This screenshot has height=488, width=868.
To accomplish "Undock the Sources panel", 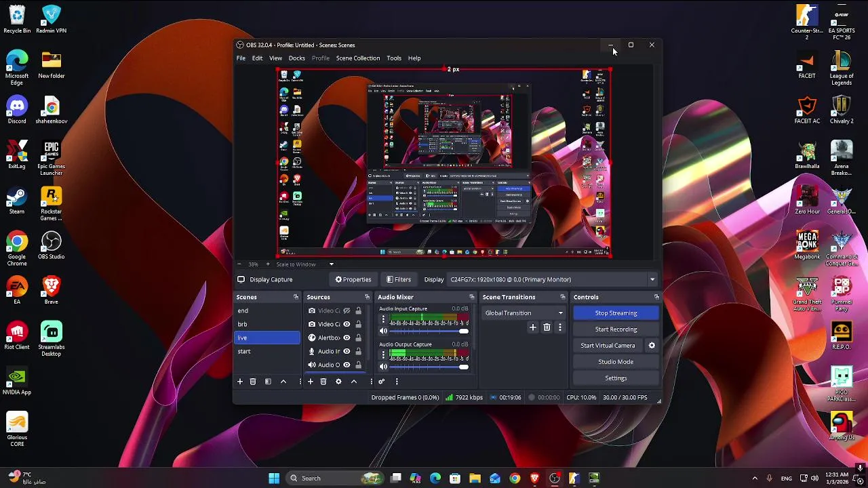I will [367, 297].
